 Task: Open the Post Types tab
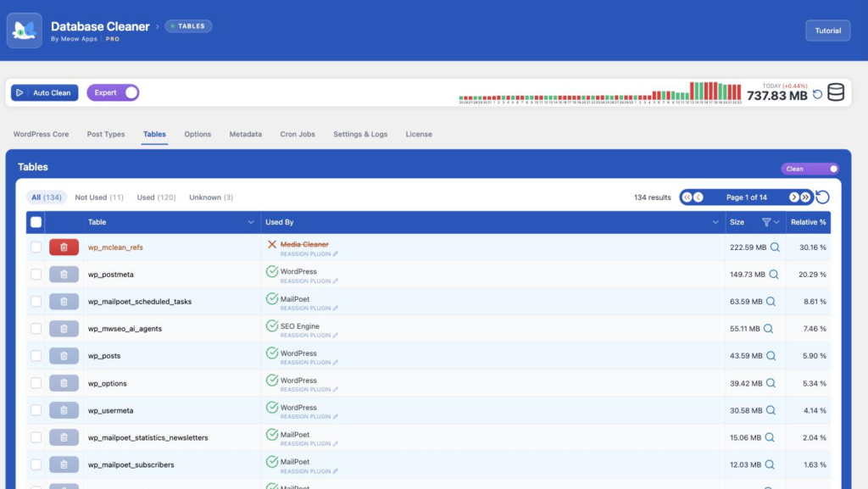tap(106, 134)
